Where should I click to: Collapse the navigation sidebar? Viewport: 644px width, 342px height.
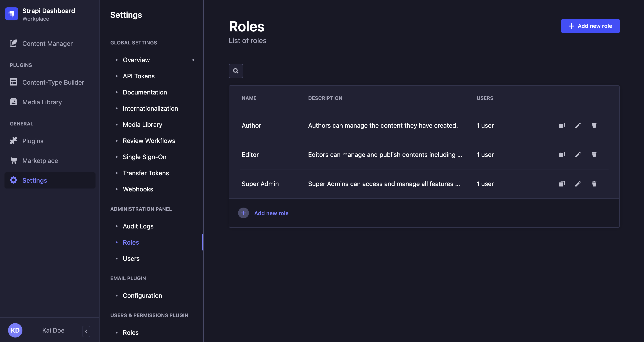[86, 331]
